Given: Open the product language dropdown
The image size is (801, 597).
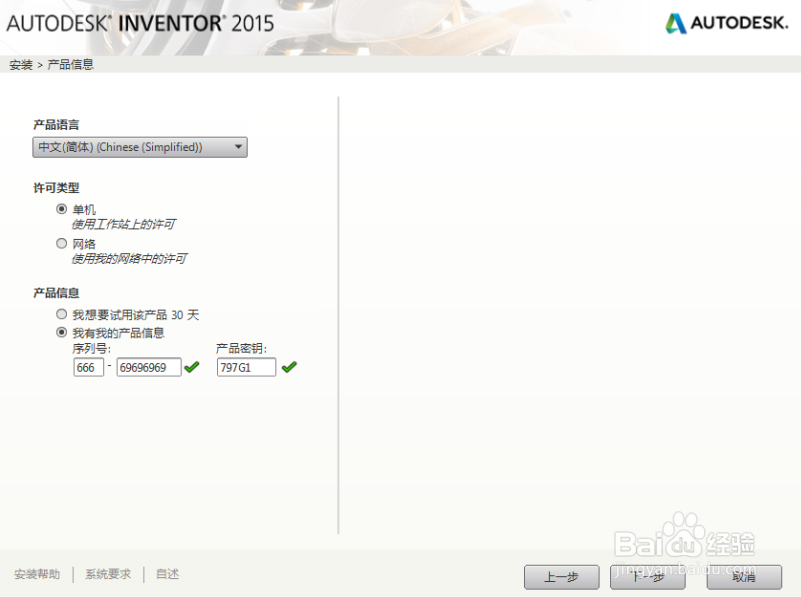Looking at the screenshot, I should pyautogui.click(x=140, y=147).
